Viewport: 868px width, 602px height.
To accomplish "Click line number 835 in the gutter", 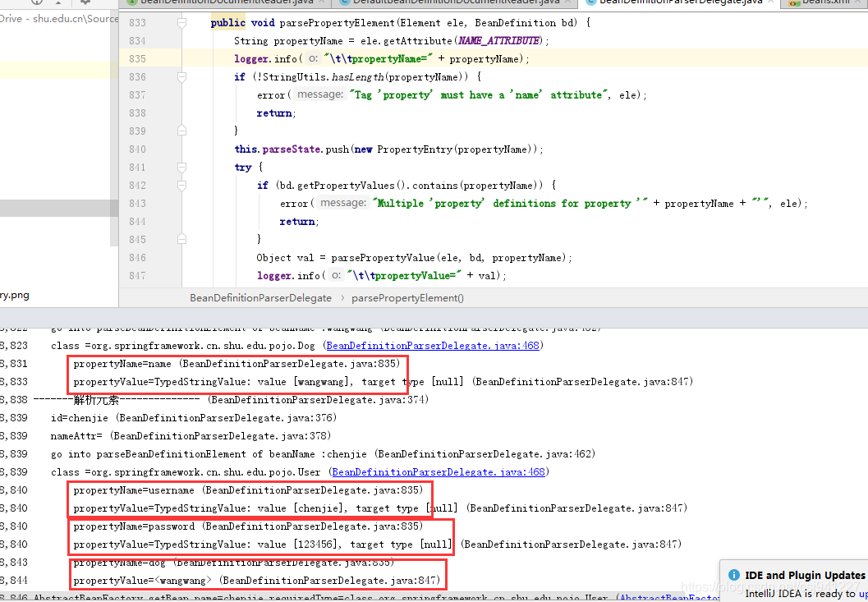I will [x=137, y=58].
